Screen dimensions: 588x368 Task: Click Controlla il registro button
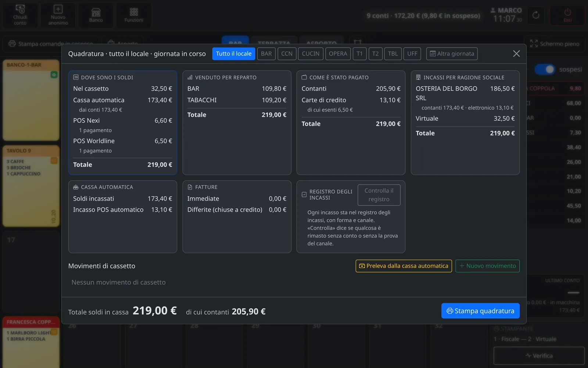point(379,195)
